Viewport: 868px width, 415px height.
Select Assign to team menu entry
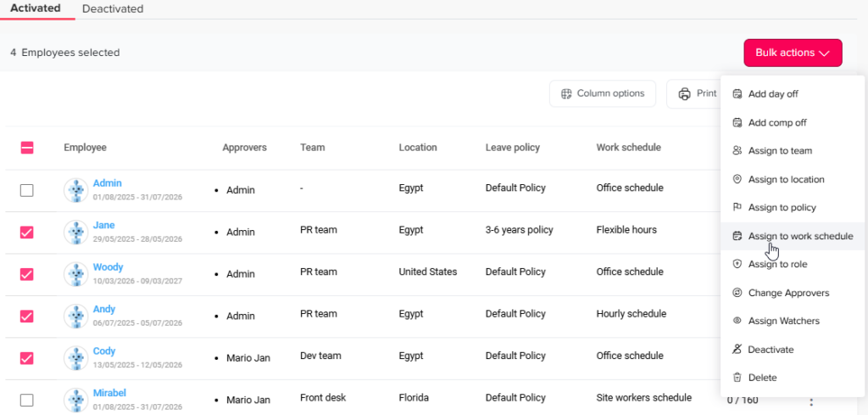[x=793, y=151]
